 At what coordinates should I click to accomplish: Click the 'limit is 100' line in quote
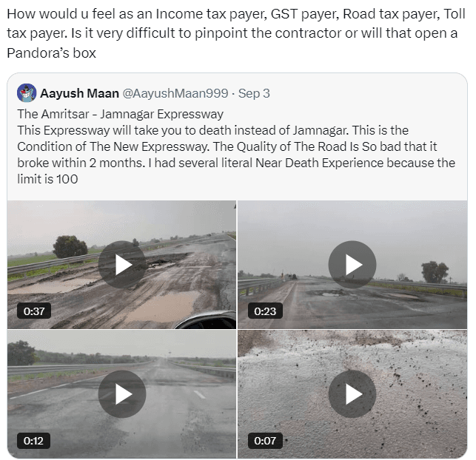47,179
